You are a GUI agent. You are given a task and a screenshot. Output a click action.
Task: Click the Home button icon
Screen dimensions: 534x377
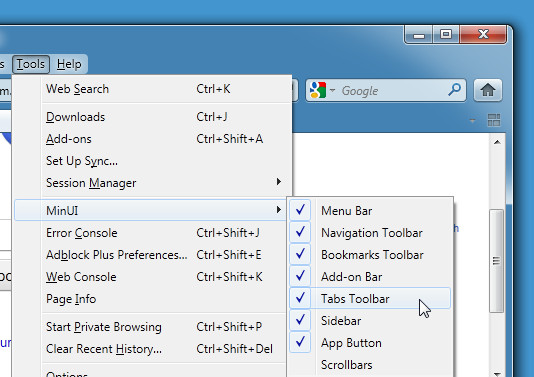click(x=488, y=90)
